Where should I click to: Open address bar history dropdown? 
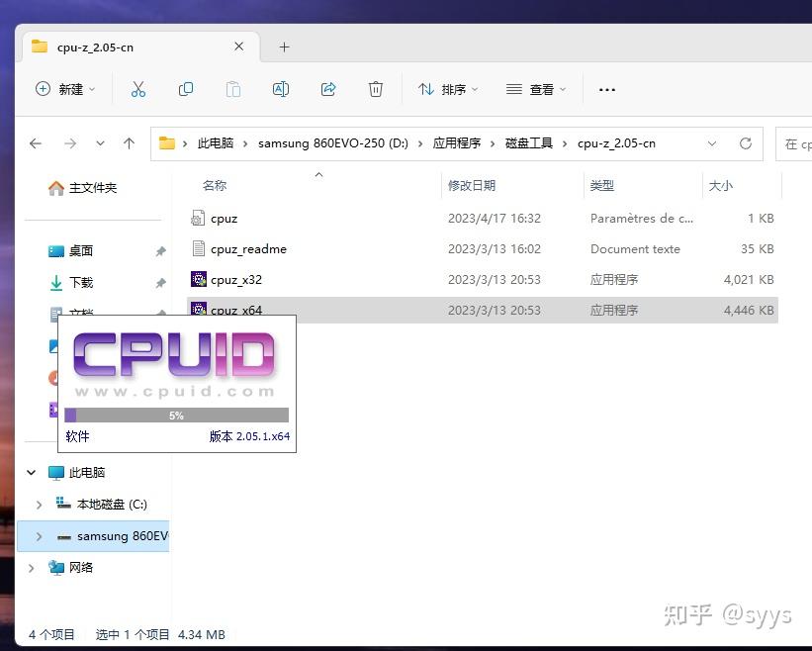(712, 143)
